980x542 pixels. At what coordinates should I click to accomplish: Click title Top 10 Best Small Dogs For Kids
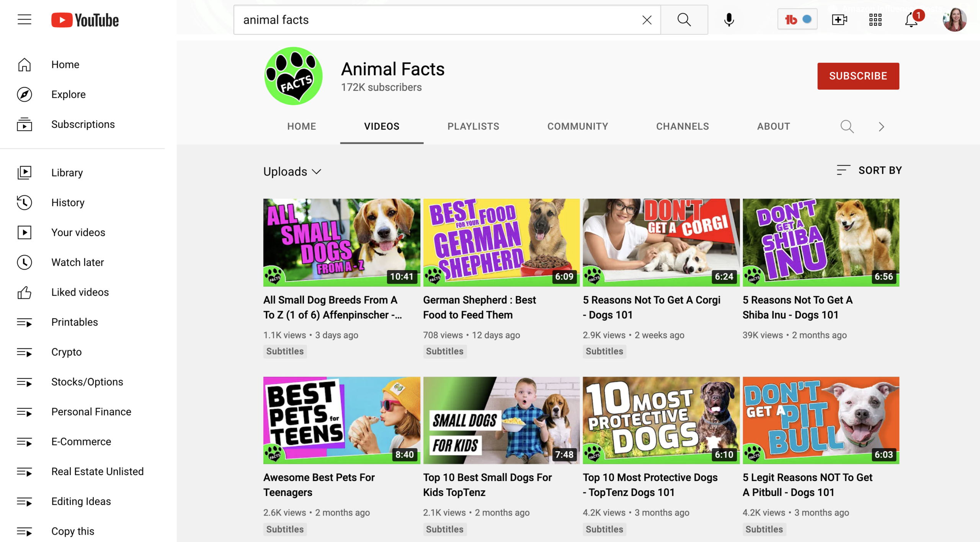pyautogui.click(x=487, y=485)
